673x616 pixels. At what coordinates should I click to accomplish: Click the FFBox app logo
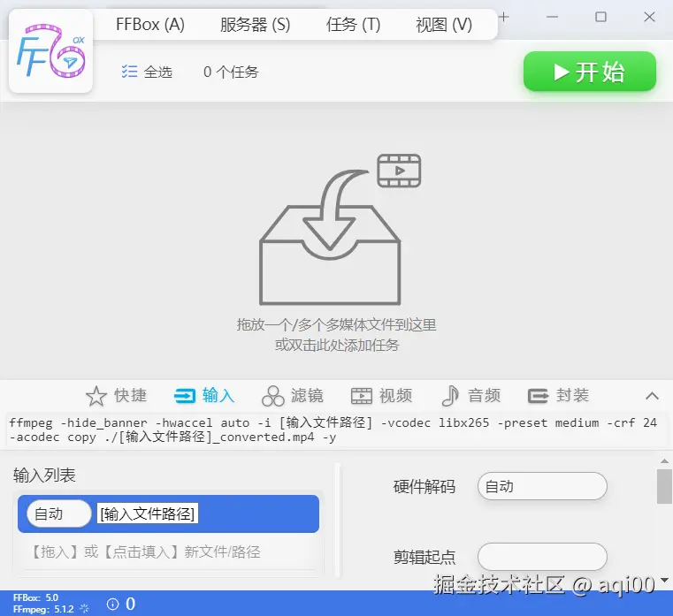[50, 51]
